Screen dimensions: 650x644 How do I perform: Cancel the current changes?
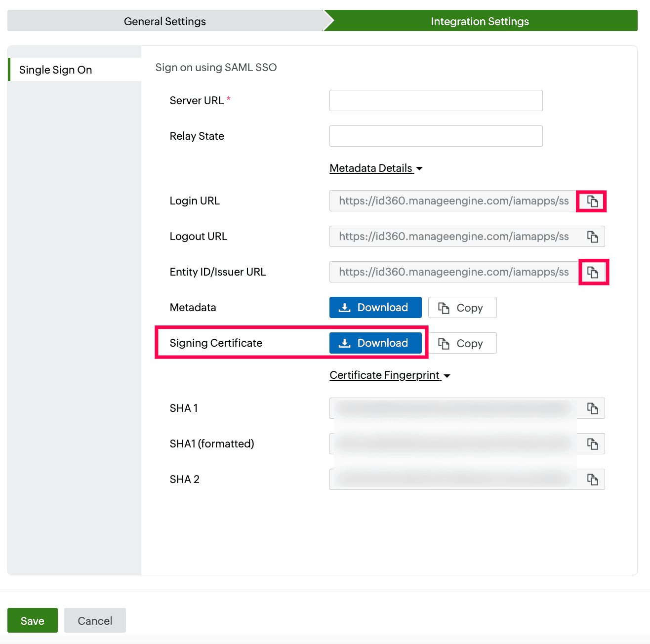(94, 620)
